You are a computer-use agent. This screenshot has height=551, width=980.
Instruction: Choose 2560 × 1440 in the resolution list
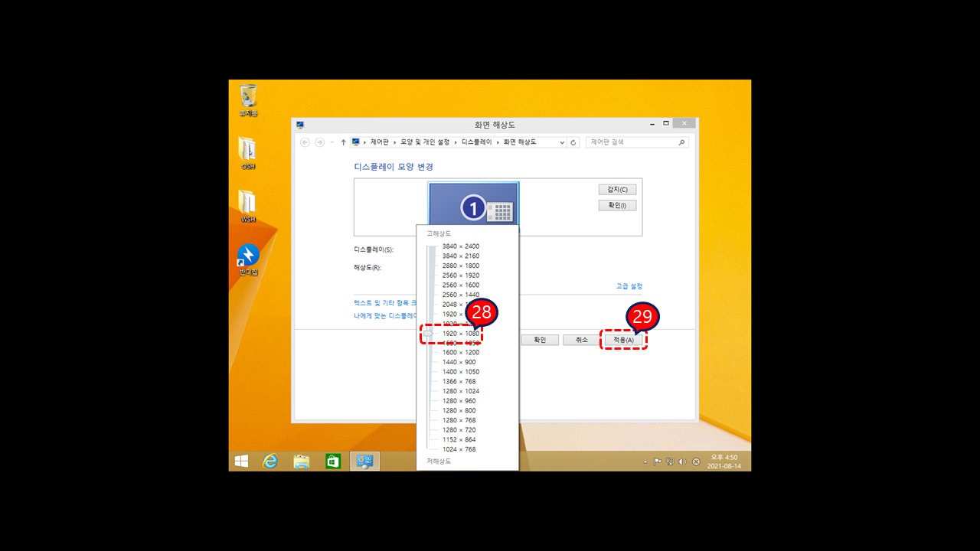461,295
